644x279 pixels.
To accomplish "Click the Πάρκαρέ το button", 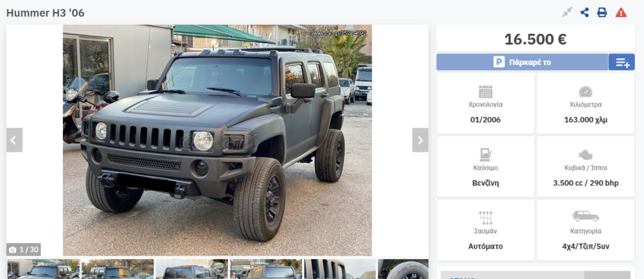I will 522,62.
